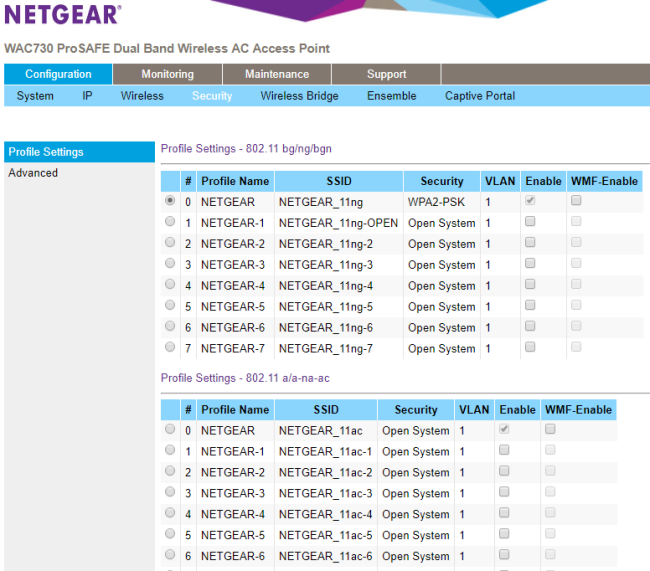The image size is (650, 571).
Task: Select Profile Settings in the sidebar
Action: click(79, 152)
